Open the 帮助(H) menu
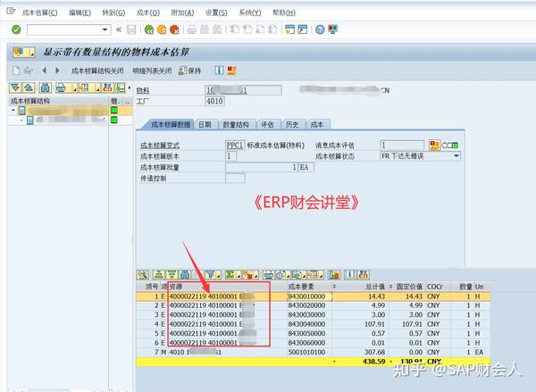 point(284,13)
